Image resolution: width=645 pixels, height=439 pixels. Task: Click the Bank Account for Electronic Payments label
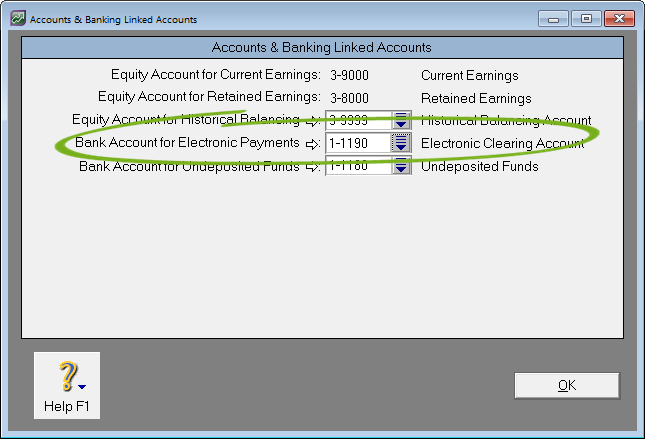[187, 144]
